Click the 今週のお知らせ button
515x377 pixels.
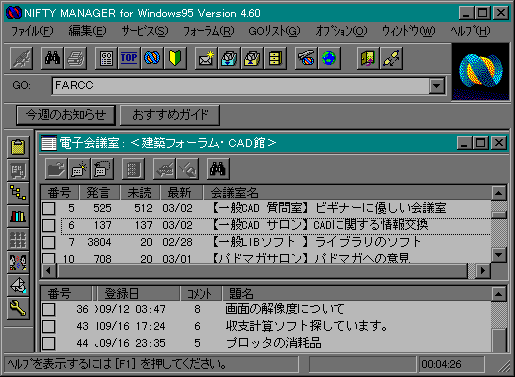[x=66, y=115]
